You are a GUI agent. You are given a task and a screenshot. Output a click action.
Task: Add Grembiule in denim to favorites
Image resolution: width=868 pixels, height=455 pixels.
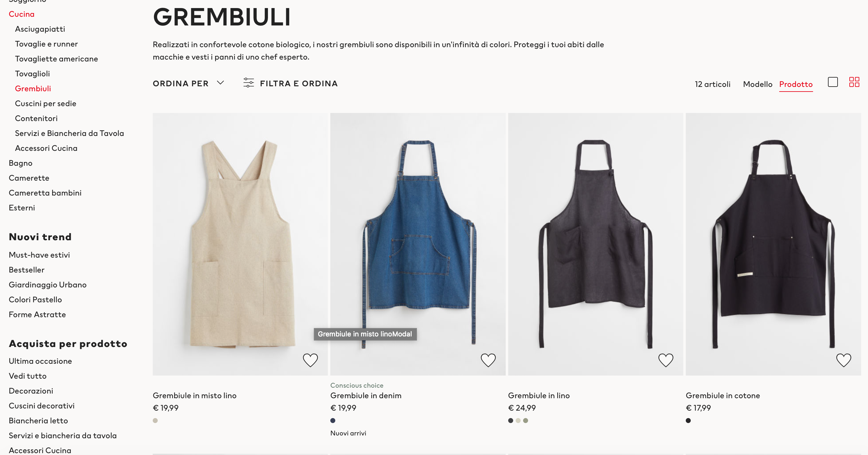click(x=488, y=360)
